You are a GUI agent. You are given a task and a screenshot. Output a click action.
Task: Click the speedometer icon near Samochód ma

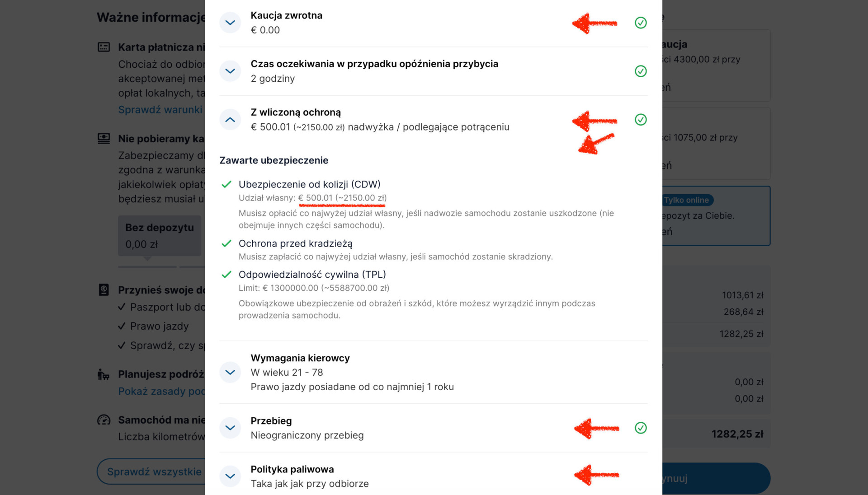click(104, 420)
